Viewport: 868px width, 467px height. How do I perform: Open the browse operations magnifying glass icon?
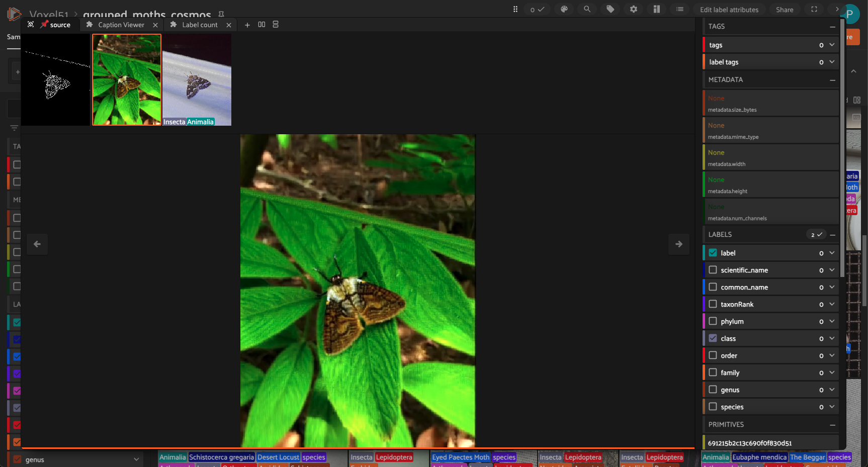pos(587,9)
